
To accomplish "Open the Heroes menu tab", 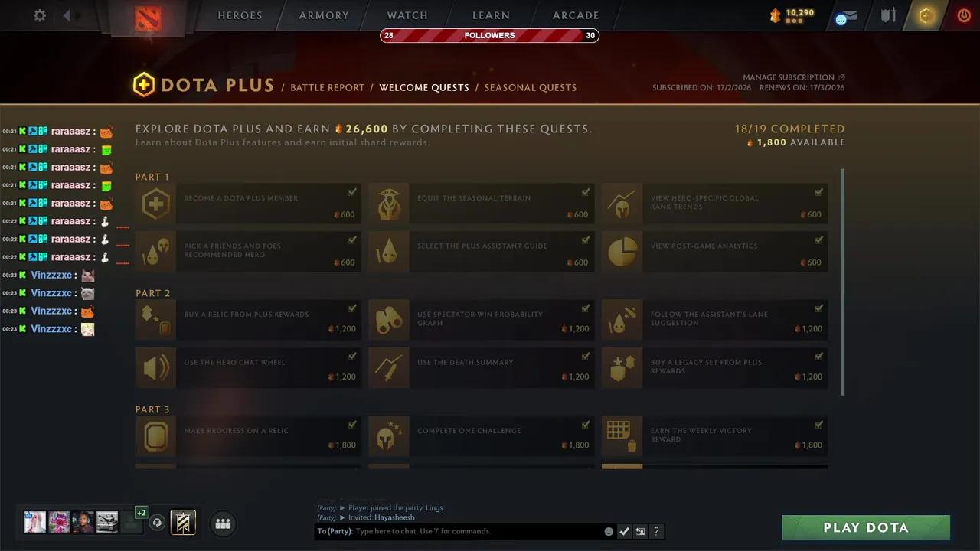I will (x=240, y=15).
